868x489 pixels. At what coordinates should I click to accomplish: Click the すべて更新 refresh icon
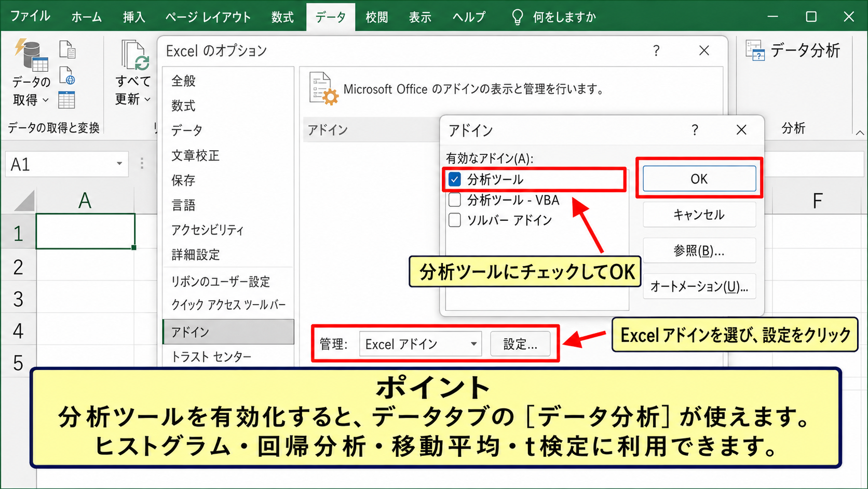135,55
